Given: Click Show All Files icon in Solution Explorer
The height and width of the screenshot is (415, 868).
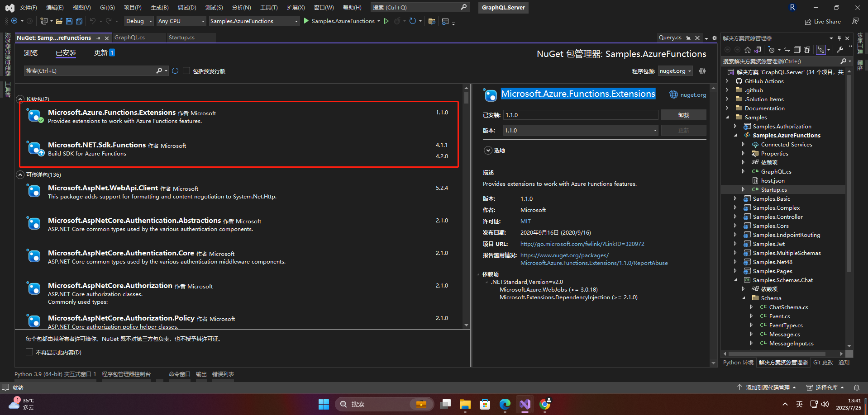Looking at the screenshot, I should coord(807,50).
